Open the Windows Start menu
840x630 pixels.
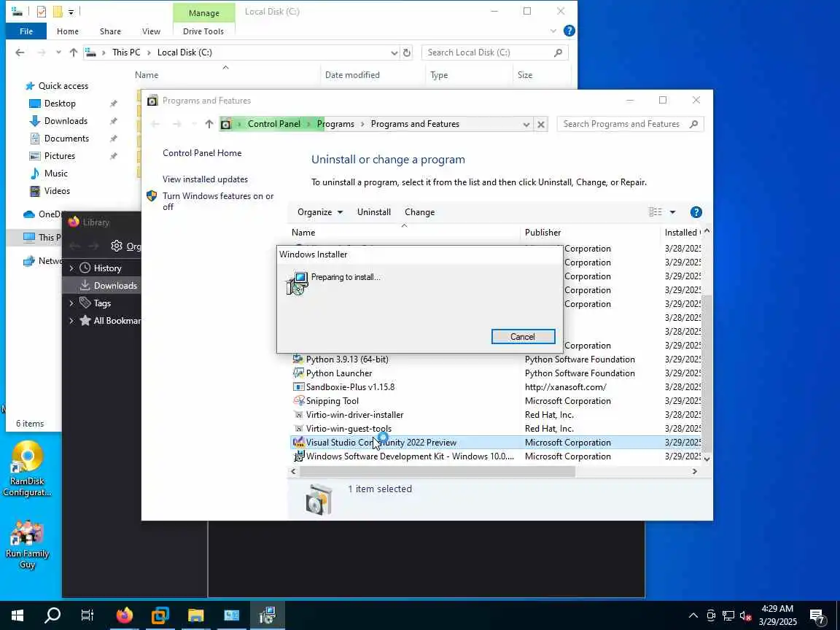[x=17, y=615]
